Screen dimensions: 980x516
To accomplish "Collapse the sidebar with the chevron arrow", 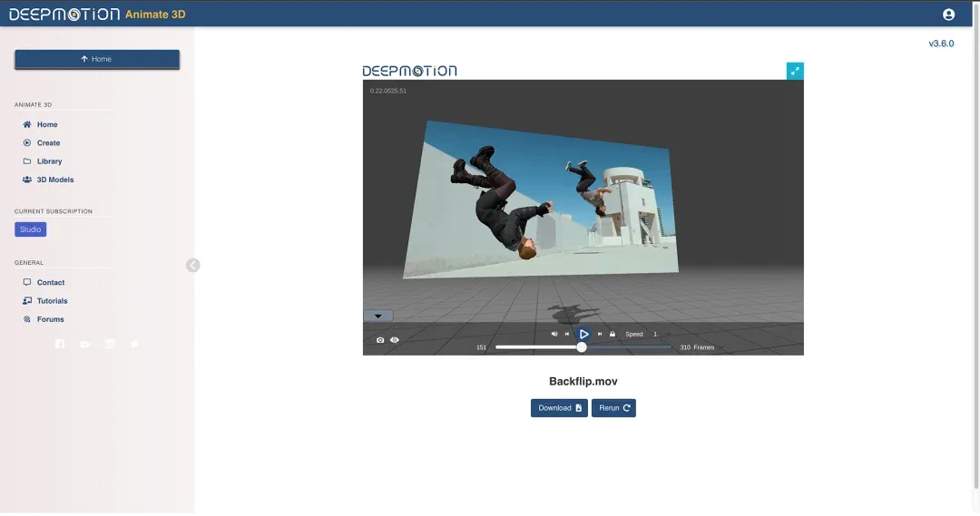I will click(x=193, y=266).
